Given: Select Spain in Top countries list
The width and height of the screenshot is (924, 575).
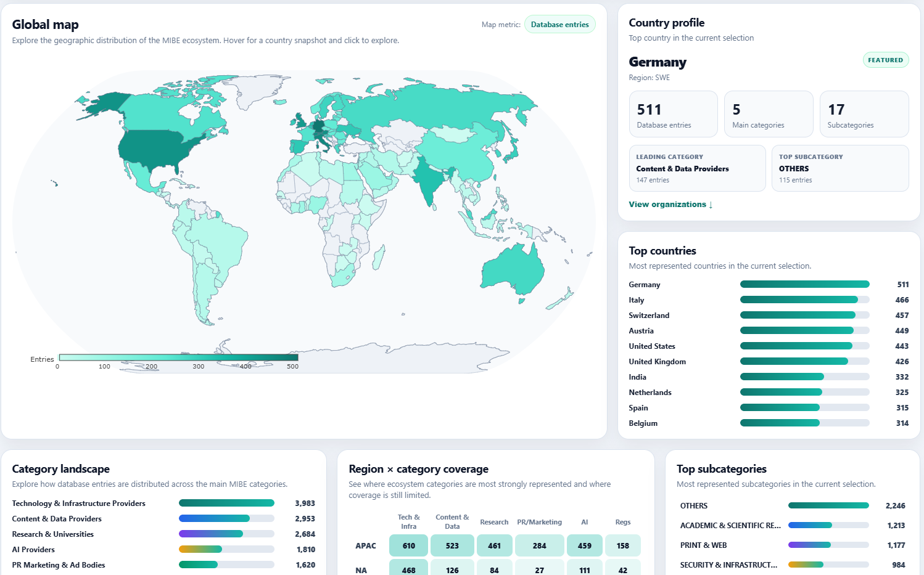Looking at the screenshot, I should point(769,407).
